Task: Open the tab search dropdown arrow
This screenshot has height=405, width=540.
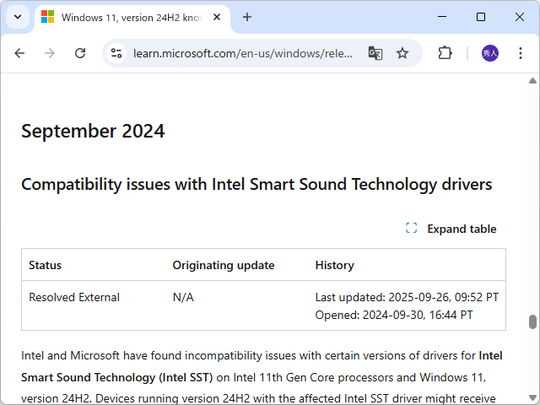Action: [x=18, y=17]
